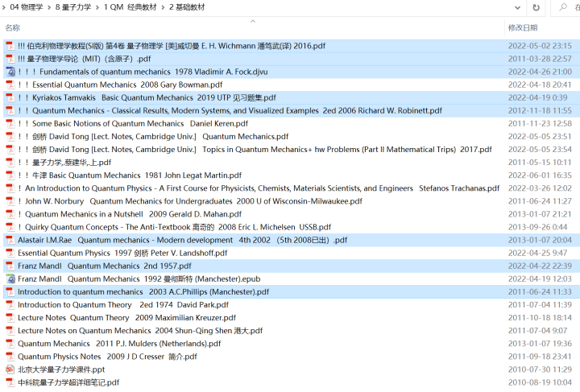Click the PDF icon of Tong Topics in Quantum Mechanics
580x392 pixels.
click(10, 149)
